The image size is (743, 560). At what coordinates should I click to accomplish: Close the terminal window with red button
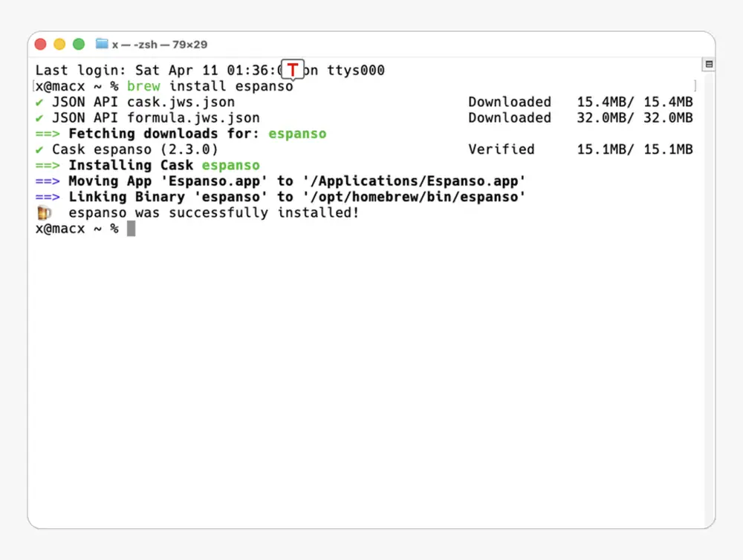pos(40,45)
